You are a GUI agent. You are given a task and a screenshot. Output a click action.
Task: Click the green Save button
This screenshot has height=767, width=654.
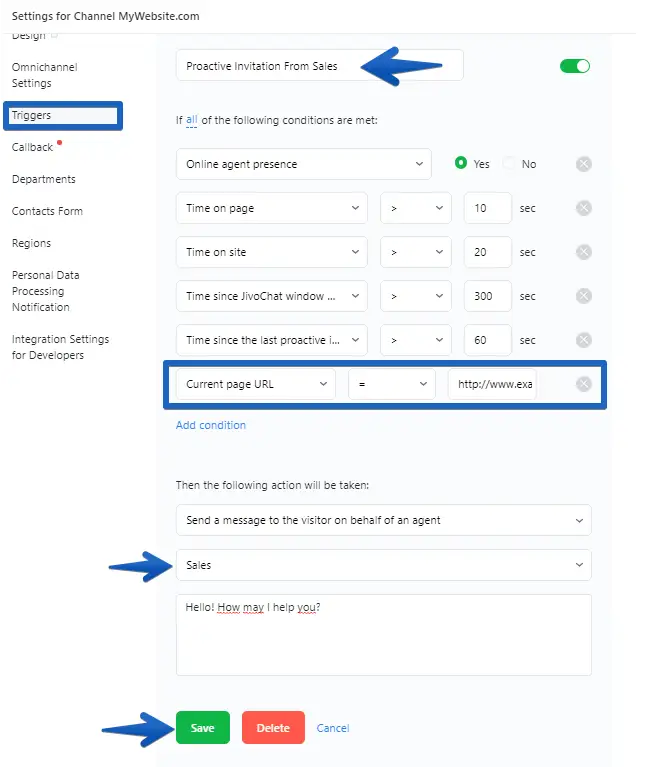[202, 728]
